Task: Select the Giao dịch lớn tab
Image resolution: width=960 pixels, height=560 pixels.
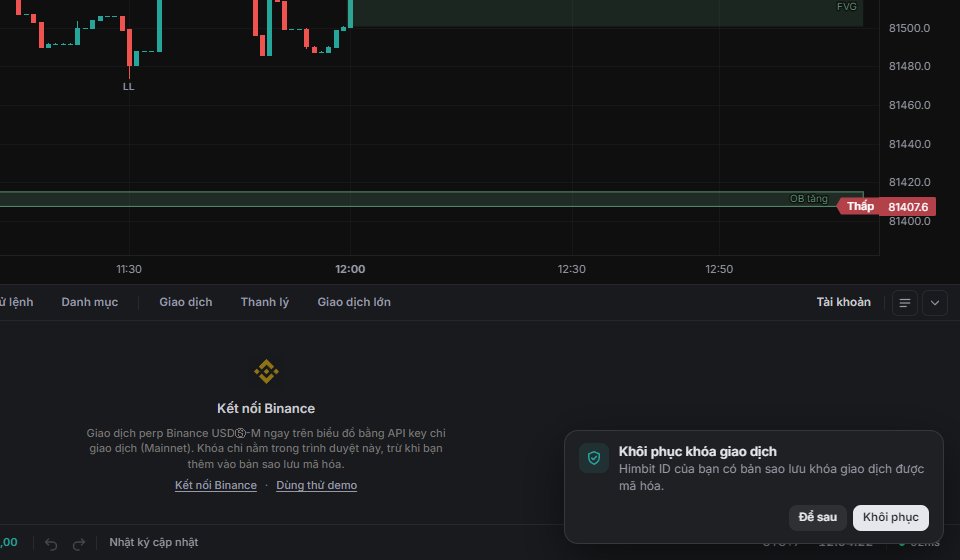Action: [x=354, y=302]
